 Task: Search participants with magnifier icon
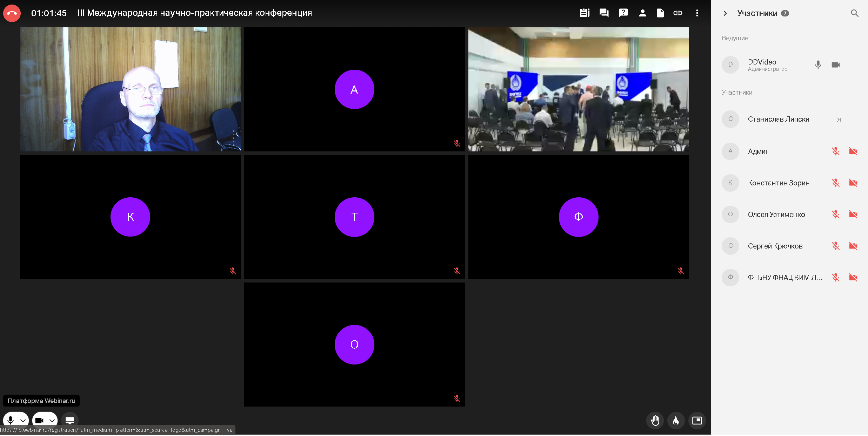point(855,13)
